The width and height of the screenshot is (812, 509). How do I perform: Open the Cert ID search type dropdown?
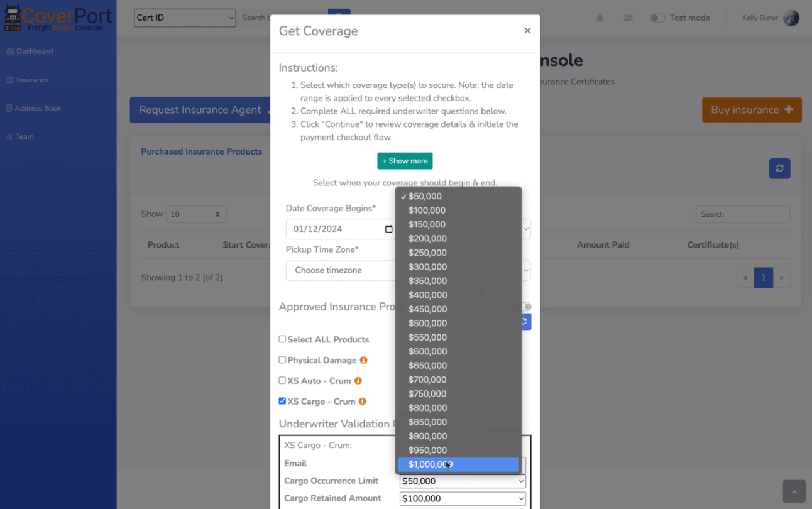click(x=185, y=18)
